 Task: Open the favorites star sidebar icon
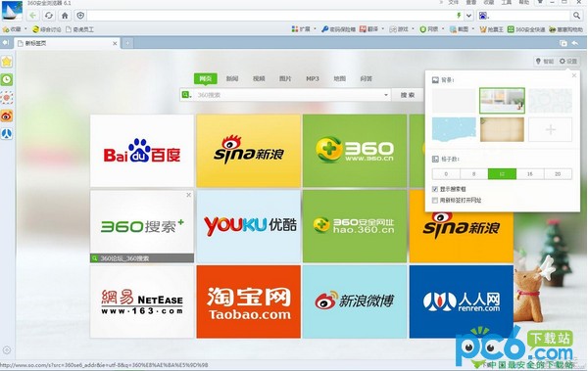(7, 62)
